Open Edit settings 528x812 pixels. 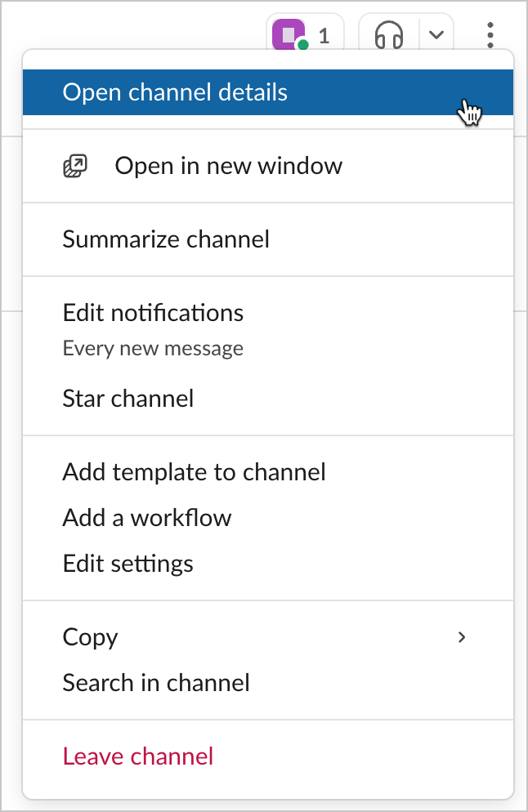tap(268, 564)
